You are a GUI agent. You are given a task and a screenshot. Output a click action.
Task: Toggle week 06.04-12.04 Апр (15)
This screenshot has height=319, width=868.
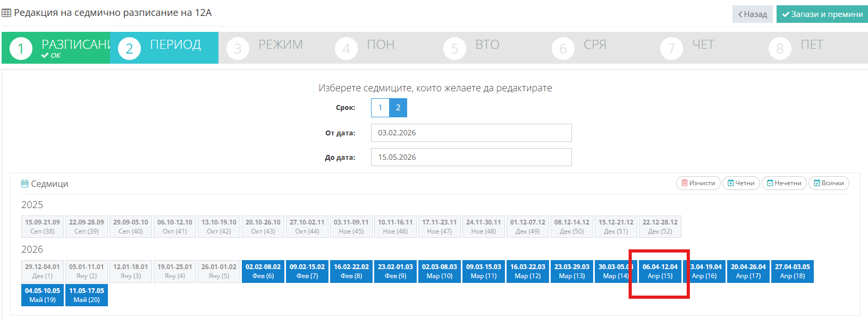[660, 271]
